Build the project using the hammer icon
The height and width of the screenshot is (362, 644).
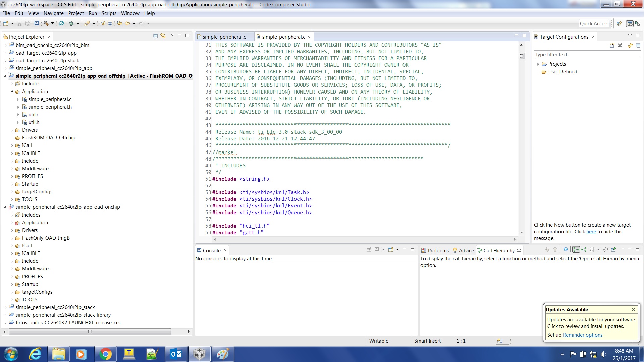point(46,23)
